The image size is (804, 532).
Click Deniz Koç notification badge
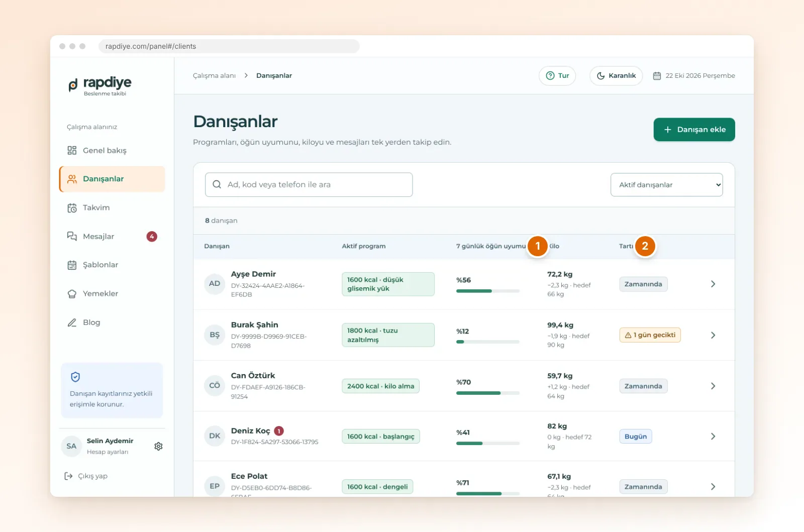coord(279,431)
